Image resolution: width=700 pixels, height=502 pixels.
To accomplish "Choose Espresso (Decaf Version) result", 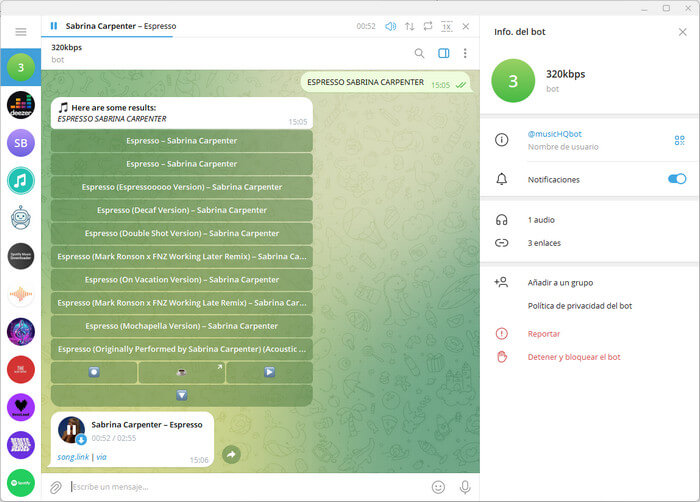I will click(182, 210).
